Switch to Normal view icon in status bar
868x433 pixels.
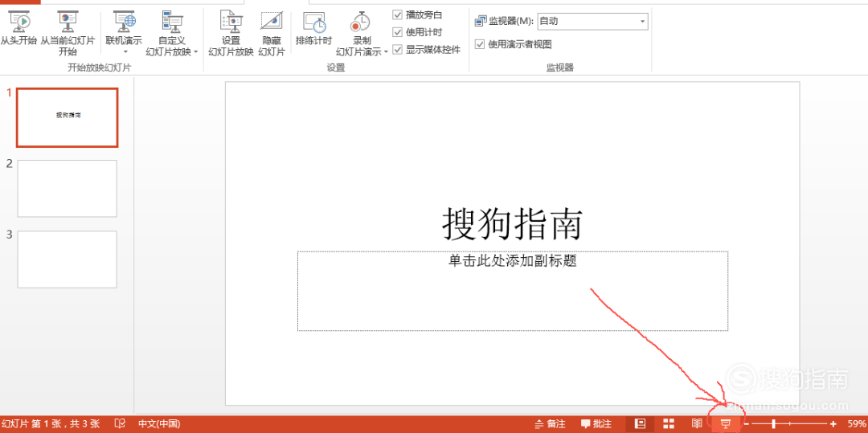[x=640, y=423]
